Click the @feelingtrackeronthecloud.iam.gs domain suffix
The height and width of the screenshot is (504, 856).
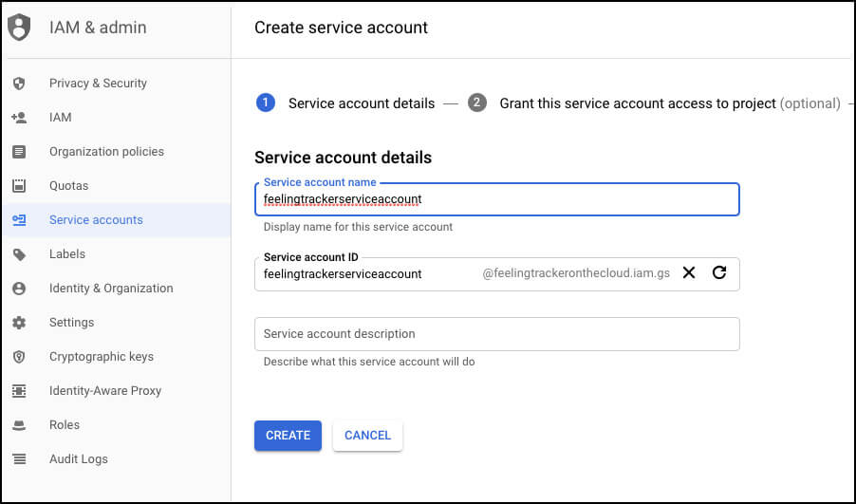(x=576, y=273)
